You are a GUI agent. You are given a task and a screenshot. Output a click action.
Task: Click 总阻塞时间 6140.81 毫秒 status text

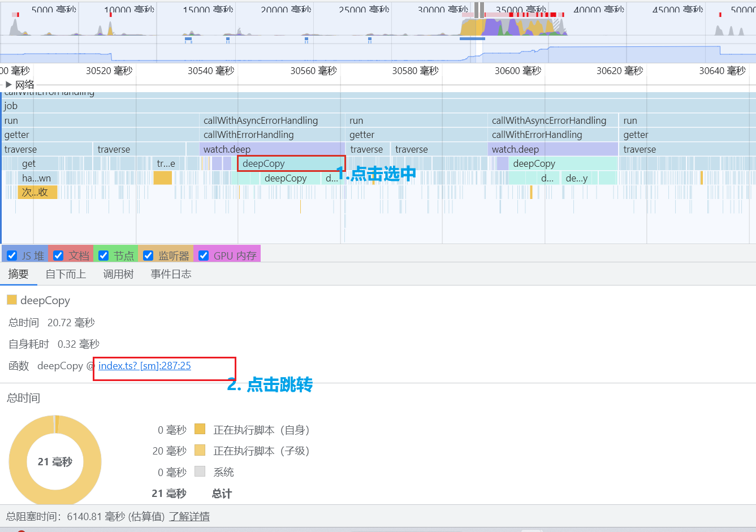click(x=85, y=516)
